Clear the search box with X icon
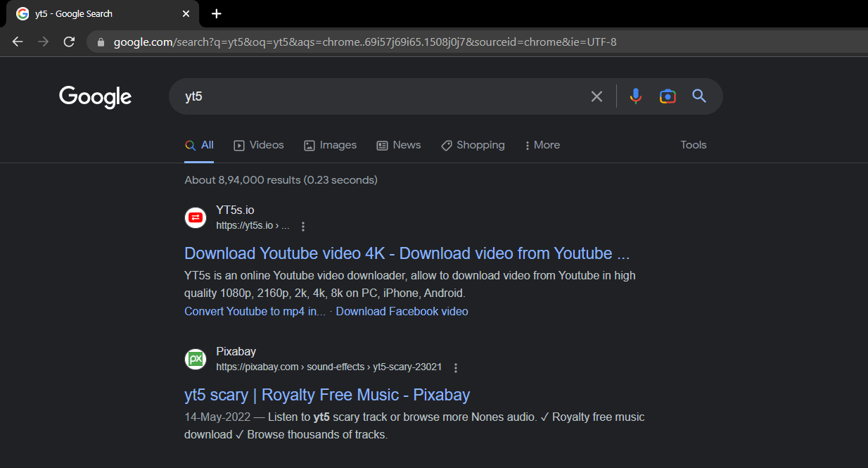868x468 pixels. pos(596,96)
